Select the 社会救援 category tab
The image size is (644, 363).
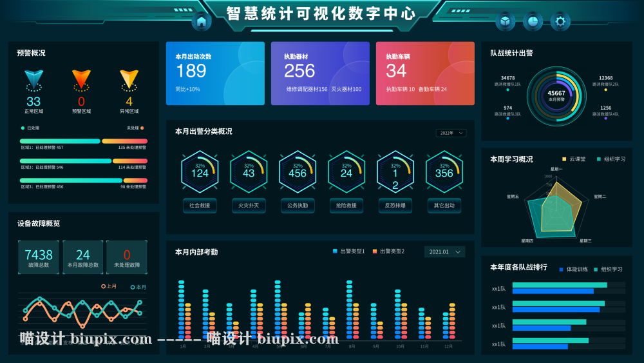(x=200, y=206)
